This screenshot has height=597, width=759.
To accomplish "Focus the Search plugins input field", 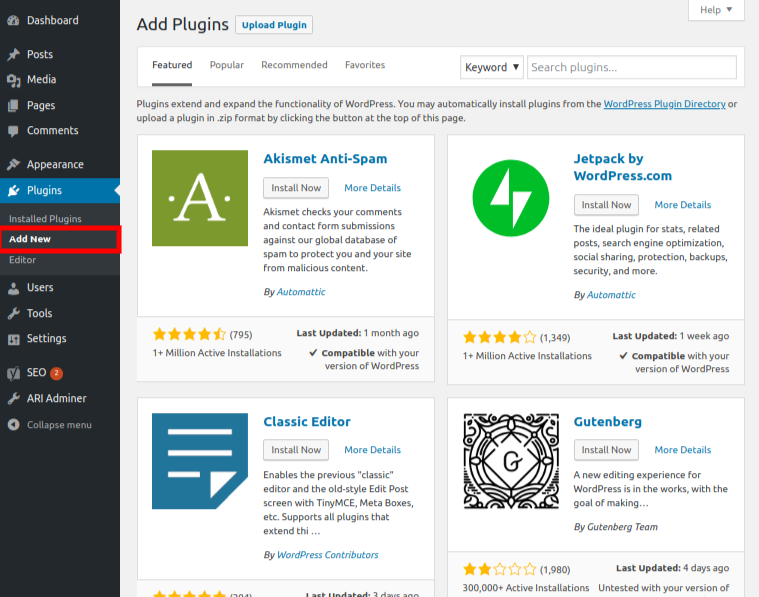I will [632, 67].
